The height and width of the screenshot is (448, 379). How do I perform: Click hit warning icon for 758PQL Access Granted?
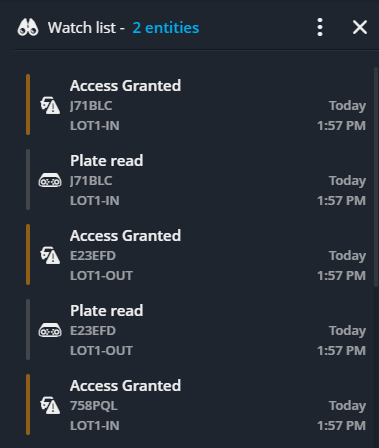click(50, 405)
